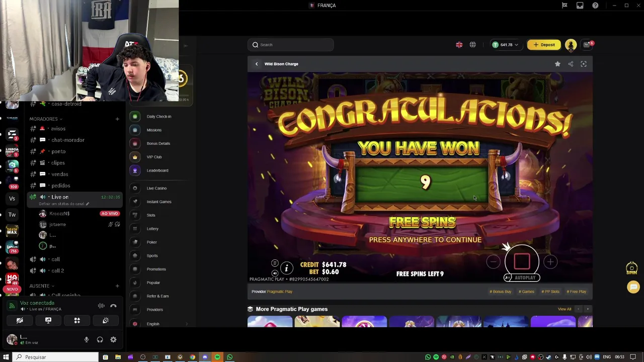Go back from Wild Bison Charge
The width and height of the screenshot is (644, 362).
[x=257, y=64]
